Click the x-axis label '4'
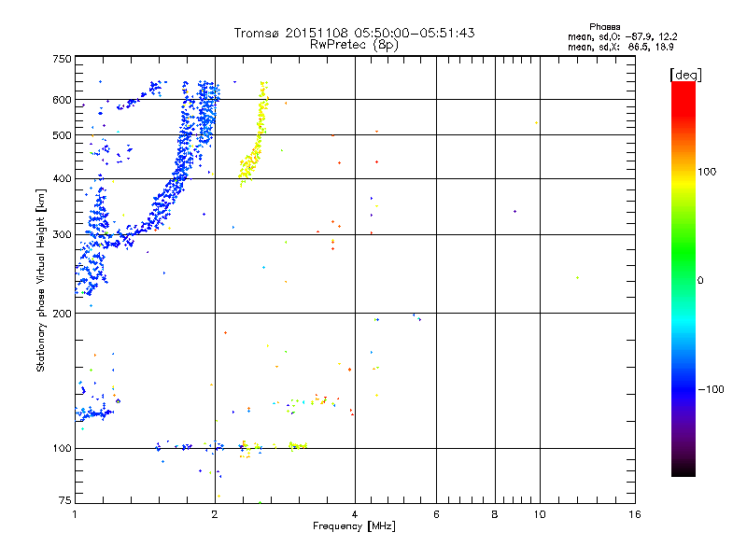The height and width of the screenshot is (560, 747). pyautogui.click(x=355, y=514)
